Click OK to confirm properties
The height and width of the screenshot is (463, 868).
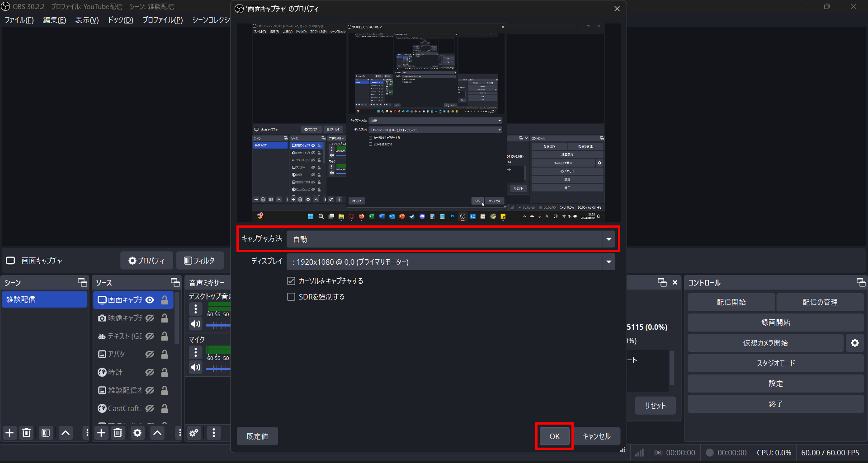(x=554, y=436)
